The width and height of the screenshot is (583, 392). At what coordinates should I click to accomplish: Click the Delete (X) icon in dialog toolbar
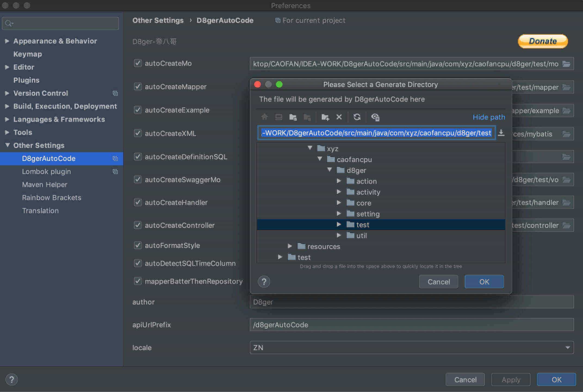[339, 117]
